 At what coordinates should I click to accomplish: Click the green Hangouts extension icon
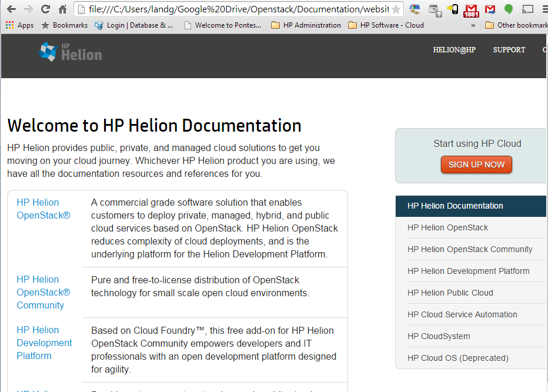click(509, 9)
